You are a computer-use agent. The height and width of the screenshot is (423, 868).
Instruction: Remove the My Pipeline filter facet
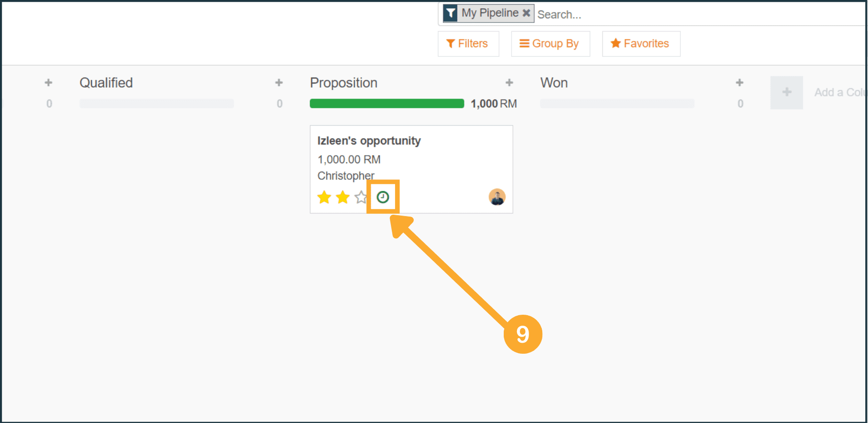(x=527, y=13)
